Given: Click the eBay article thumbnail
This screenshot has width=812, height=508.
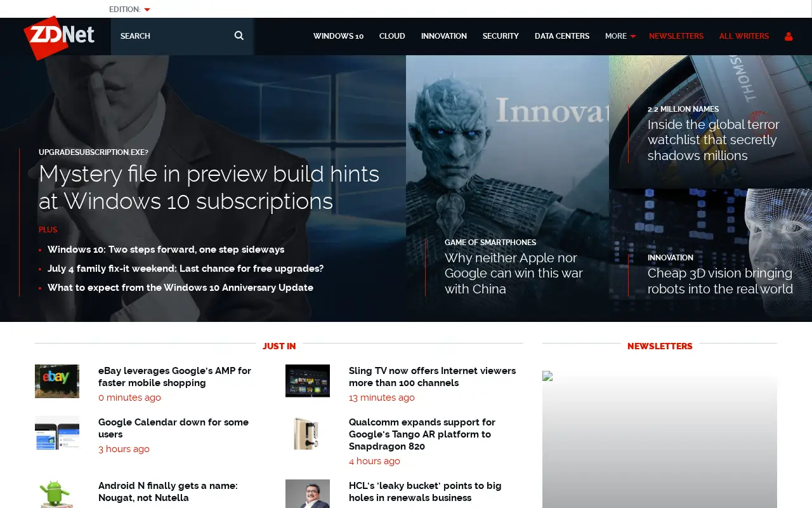Looking at the screenshot, I should point(57,381).
